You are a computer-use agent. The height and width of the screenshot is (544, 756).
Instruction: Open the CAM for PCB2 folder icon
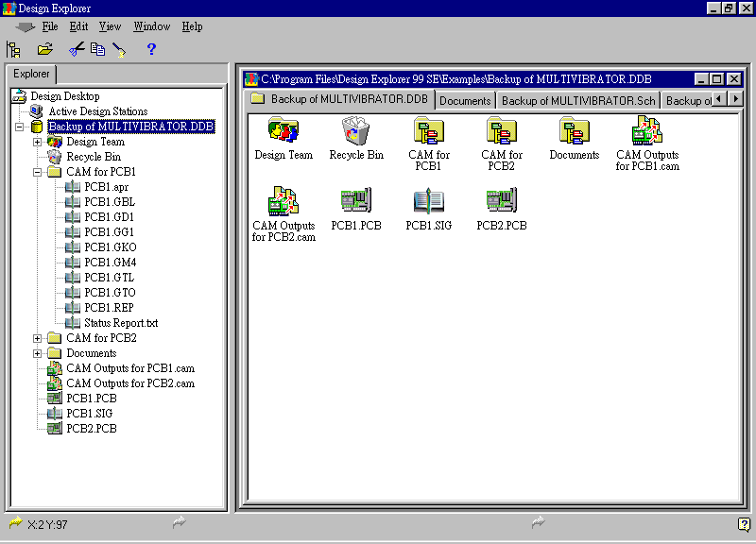tap(502, 134)
